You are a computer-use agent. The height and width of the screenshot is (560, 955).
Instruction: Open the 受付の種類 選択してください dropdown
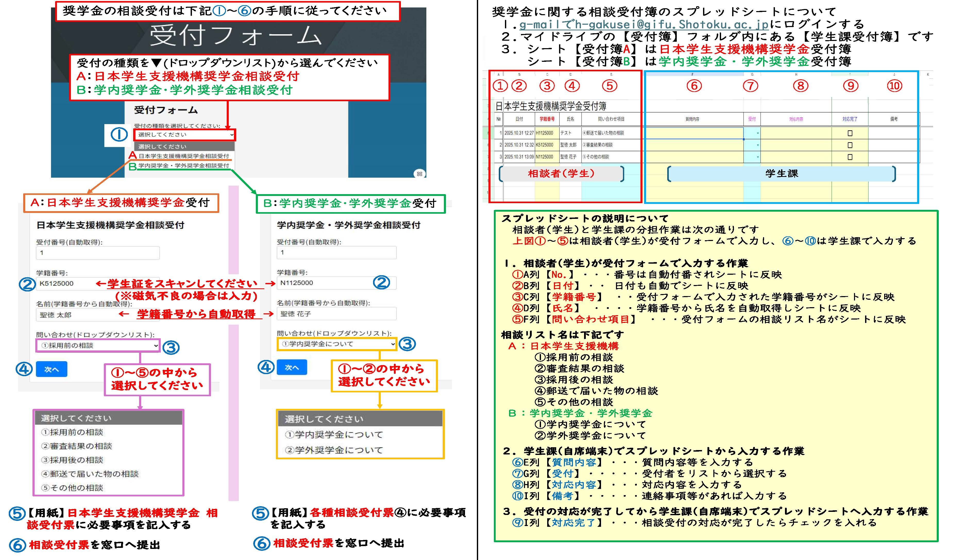(x=184, y=135)
